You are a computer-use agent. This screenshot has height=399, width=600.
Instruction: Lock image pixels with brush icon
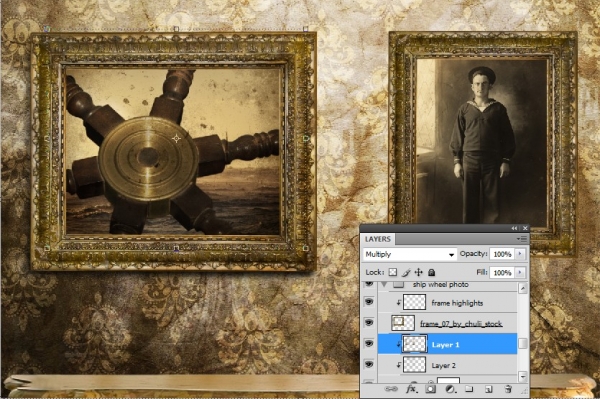(x=406, y=272)
